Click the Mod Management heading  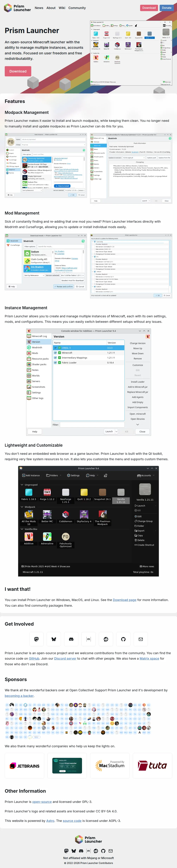[x=22, y=213]
